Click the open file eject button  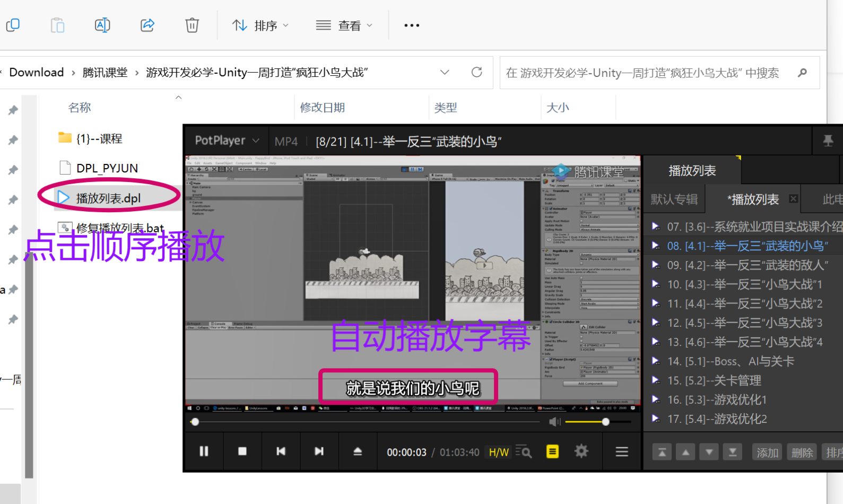[x=358, y=451]
